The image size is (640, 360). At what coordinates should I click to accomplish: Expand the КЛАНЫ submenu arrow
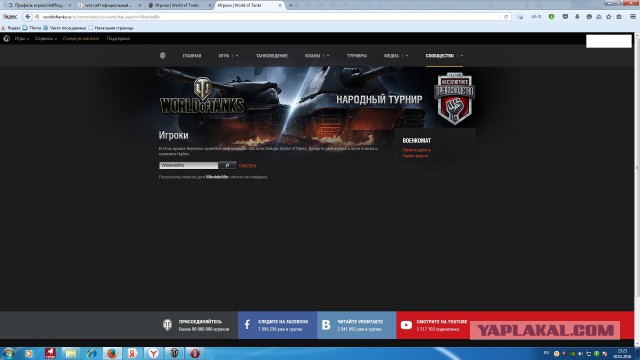(x=328, y=56)
